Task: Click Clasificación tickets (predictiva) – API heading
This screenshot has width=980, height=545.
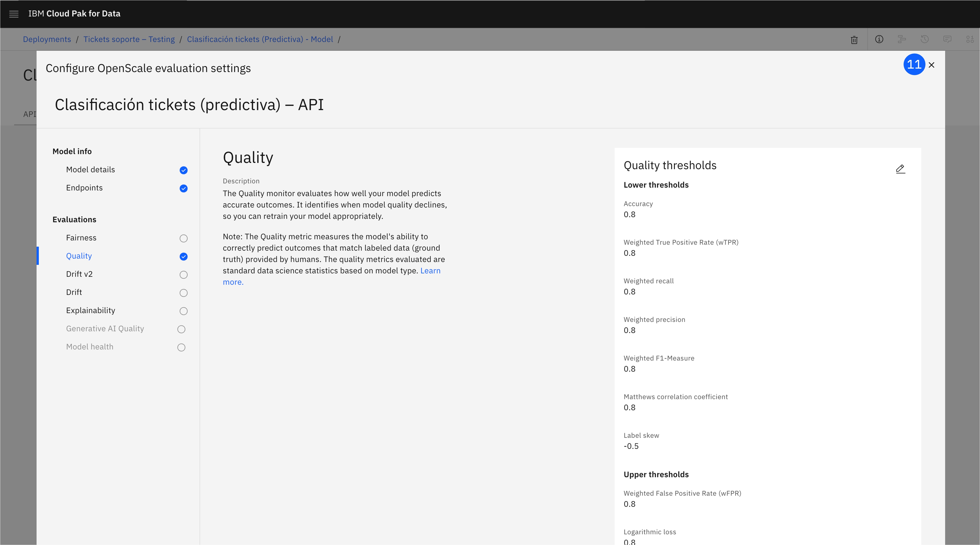Action: pyautogui.click(x=189, y=105)
